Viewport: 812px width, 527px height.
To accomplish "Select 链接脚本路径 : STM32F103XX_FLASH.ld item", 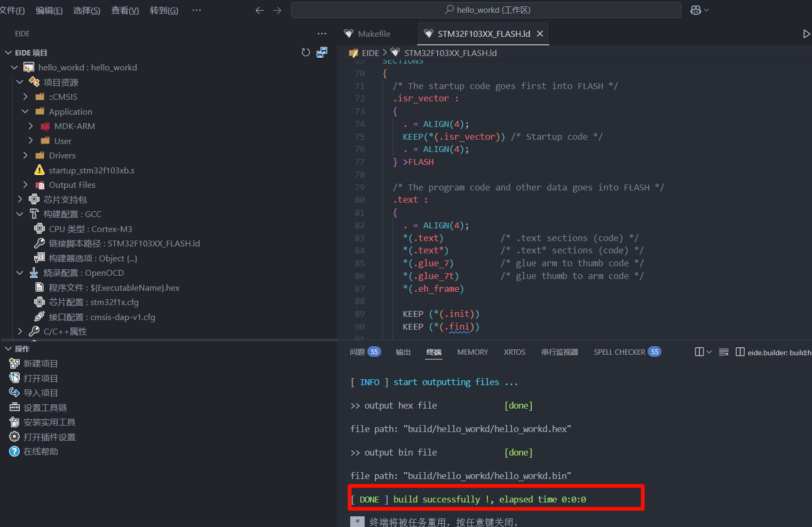I will click(x=124, y=243).
